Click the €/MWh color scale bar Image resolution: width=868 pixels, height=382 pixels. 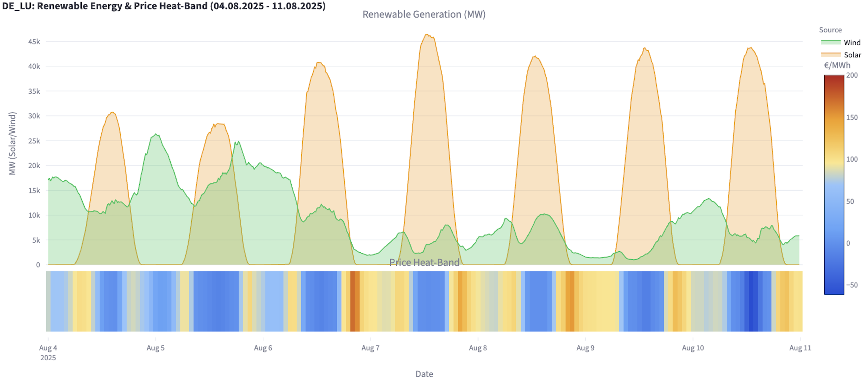point(834,184)
